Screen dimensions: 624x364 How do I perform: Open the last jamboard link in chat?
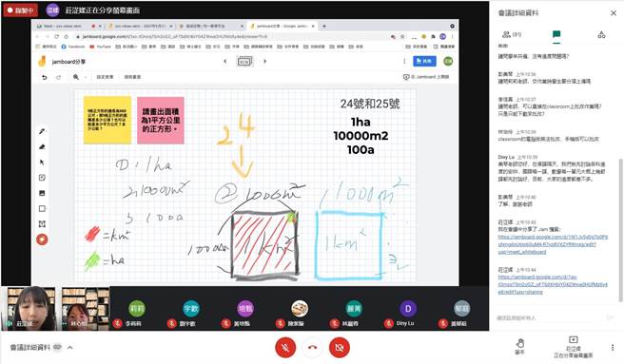553,284
